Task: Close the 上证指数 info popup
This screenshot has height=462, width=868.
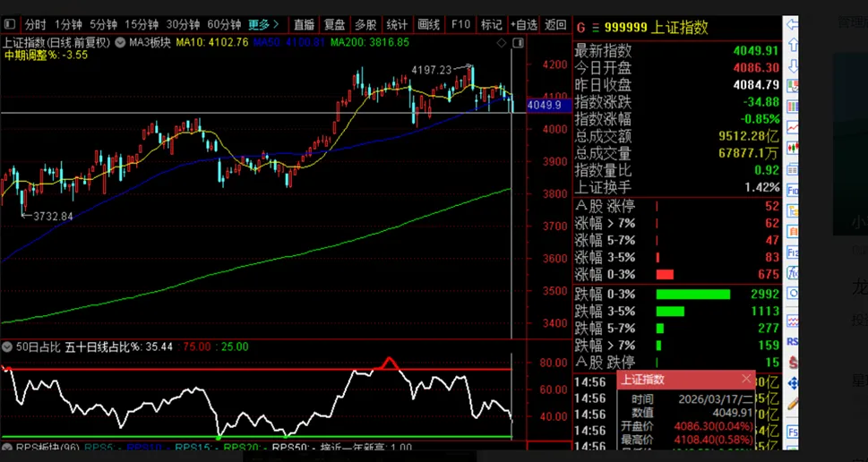Action: click(x=745, y=379)
